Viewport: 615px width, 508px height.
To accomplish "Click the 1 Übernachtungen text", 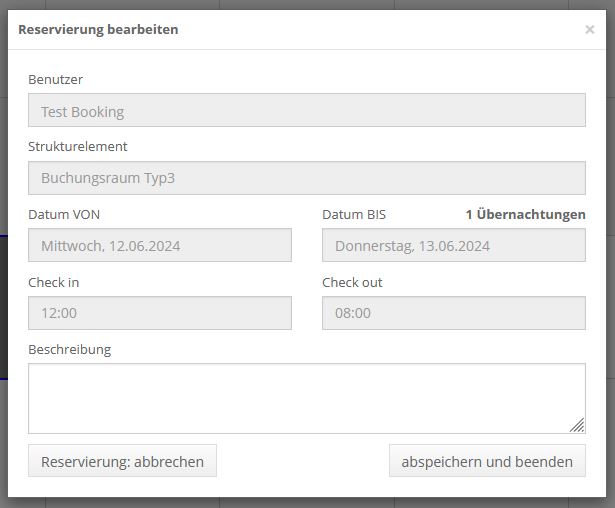I will (x=525, y=214).
